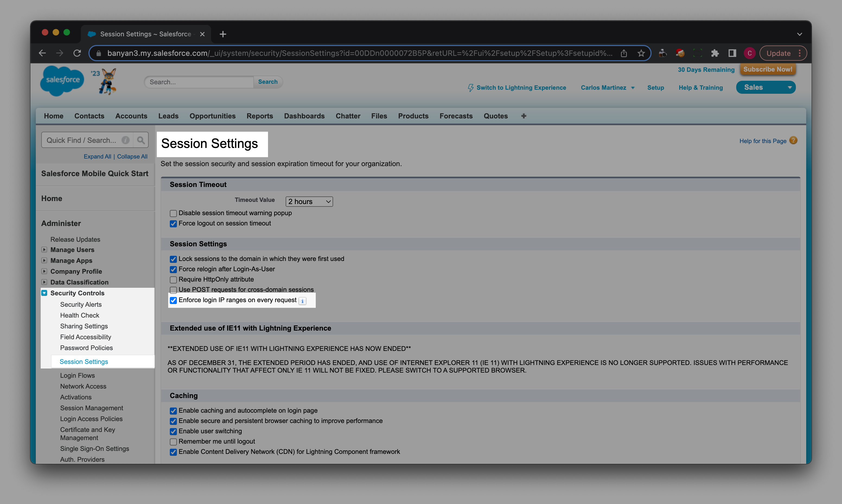
Task: Open the Opportunities tab
Action: click(212, 116)
